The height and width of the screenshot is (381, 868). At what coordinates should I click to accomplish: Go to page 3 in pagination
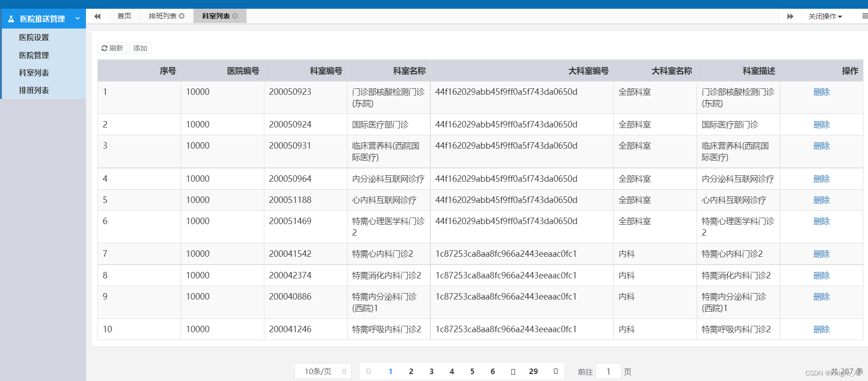pos(431,371)
